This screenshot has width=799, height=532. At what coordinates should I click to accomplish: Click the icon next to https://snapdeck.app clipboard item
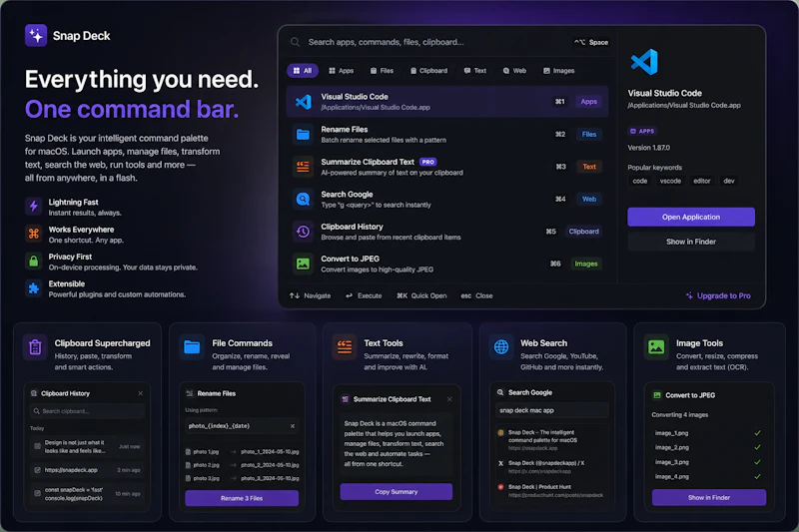tap(37, 470)
